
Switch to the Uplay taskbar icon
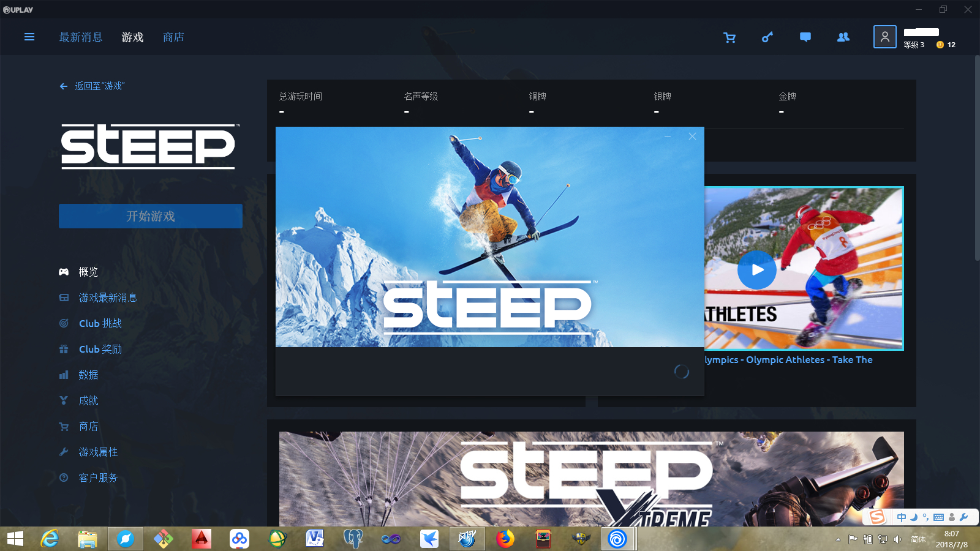tap(617, 539)
